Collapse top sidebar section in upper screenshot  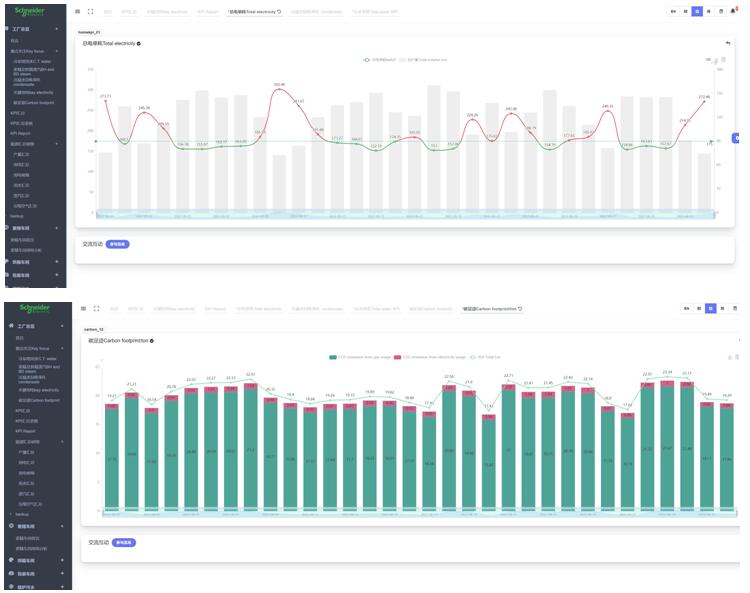coord(57,29)
